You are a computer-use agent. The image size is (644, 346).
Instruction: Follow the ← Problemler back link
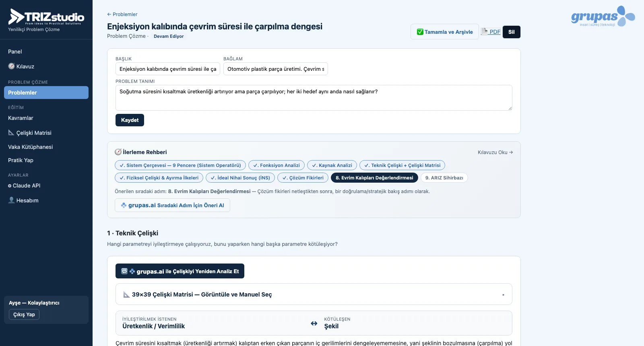122,14
